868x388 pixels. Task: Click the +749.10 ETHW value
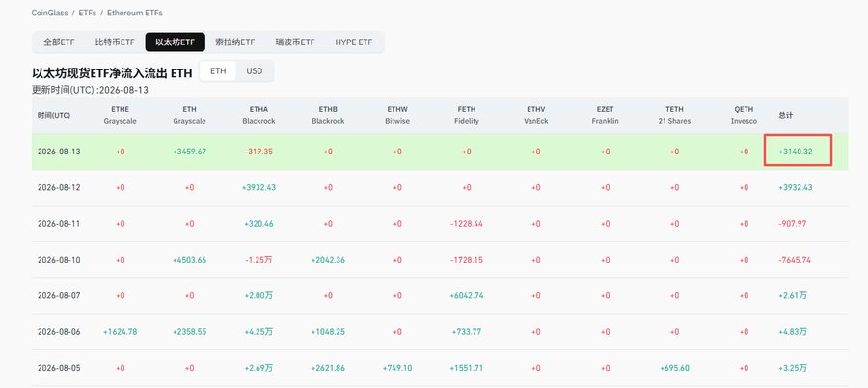[x=397, y=368]
